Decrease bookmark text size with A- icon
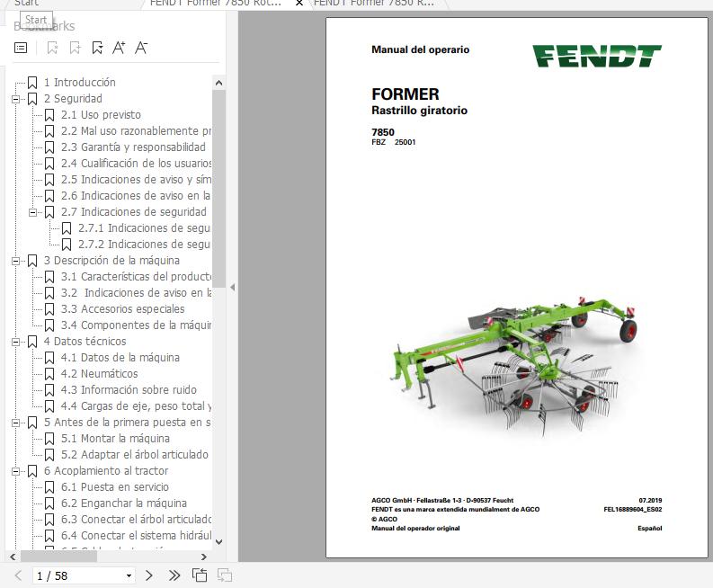713x588 pixels. (x=141, y=48)
